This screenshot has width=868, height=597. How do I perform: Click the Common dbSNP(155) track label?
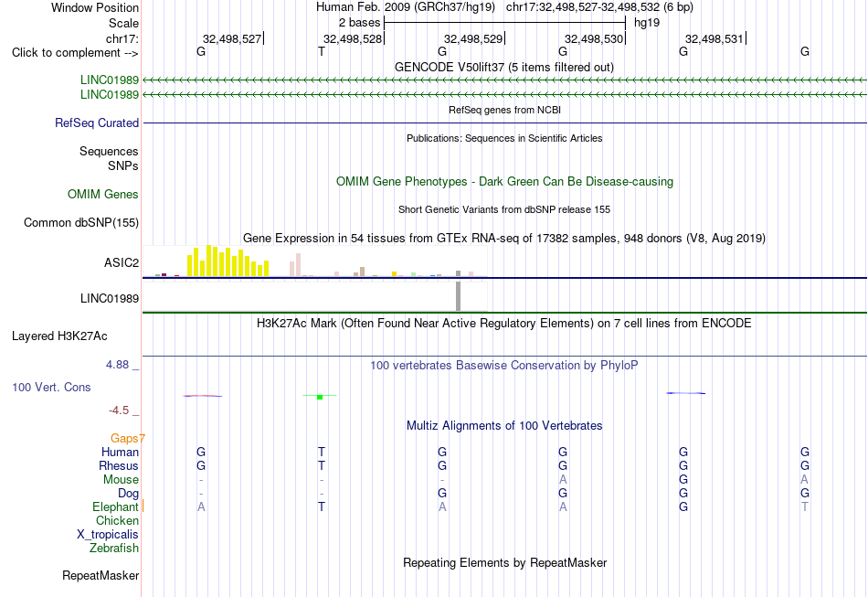81,223
